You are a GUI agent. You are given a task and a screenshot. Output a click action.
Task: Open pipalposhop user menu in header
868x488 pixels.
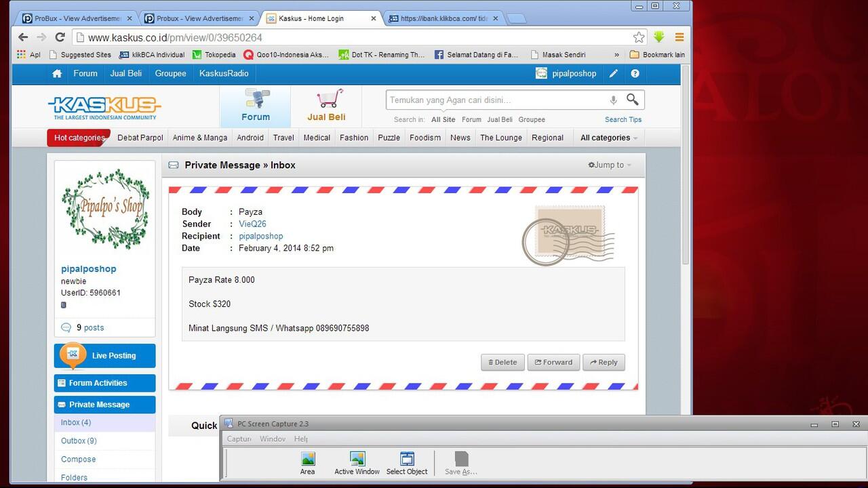tap(566, 74)
